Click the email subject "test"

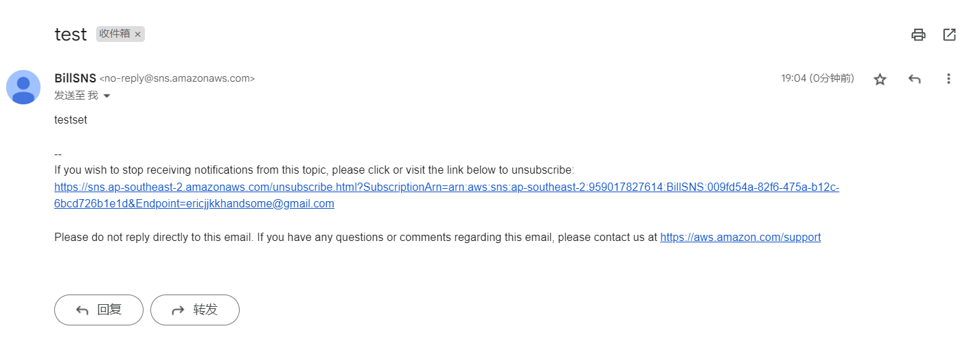tap(71, 34)
